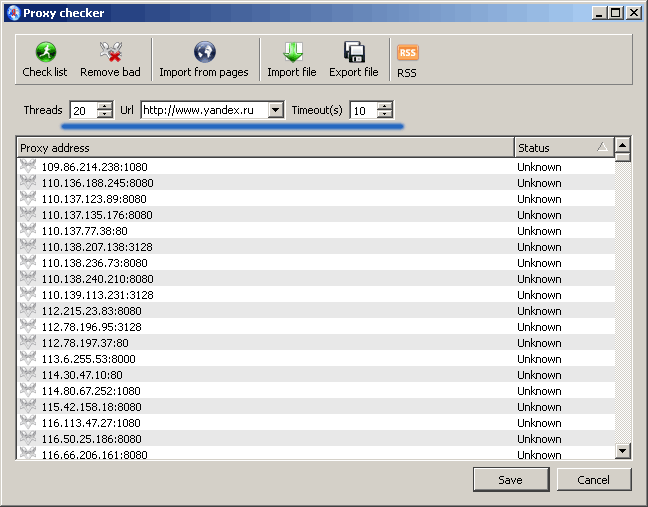Click the scrollbar down arrow

[x=623, y=450]
